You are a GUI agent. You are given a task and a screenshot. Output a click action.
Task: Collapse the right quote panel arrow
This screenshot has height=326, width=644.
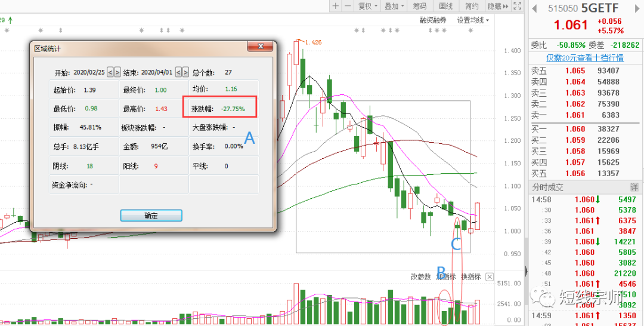coord(527,271)
